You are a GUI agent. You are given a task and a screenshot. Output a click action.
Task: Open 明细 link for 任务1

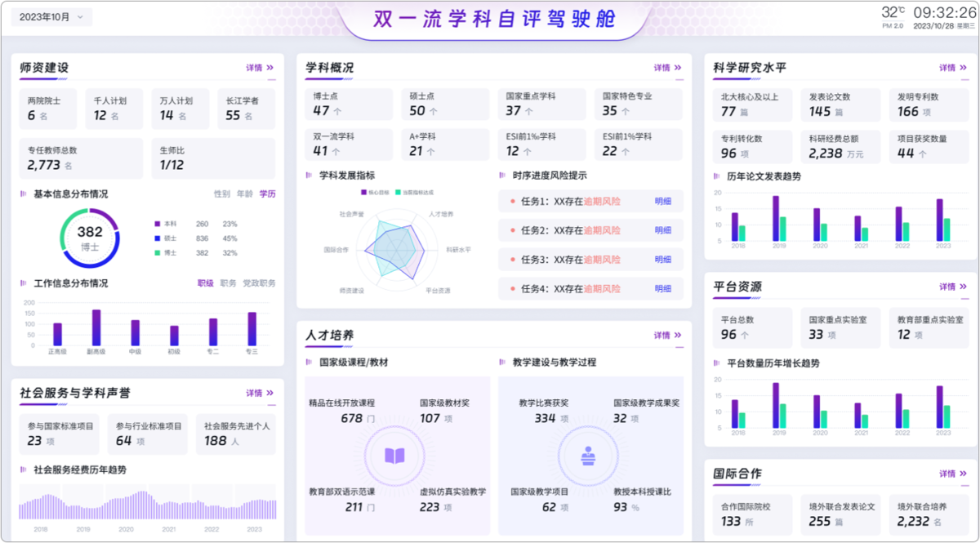click(x=663, y=201)
